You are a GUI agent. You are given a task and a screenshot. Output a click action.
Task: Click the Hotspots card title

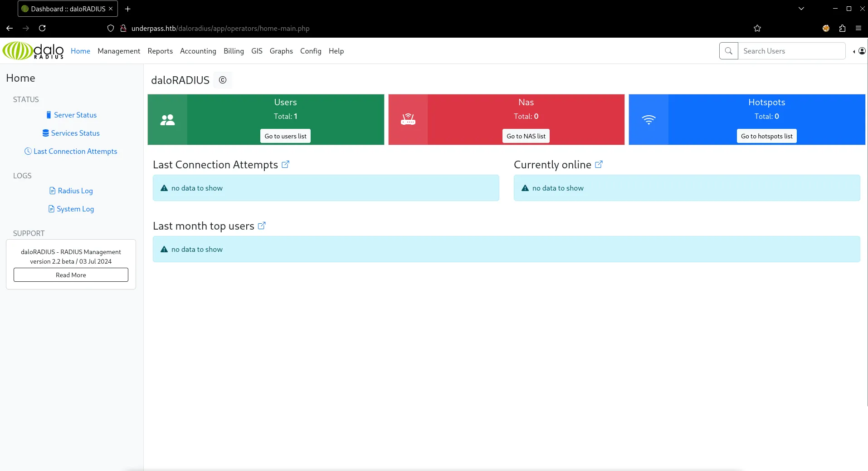coord(766,102)
